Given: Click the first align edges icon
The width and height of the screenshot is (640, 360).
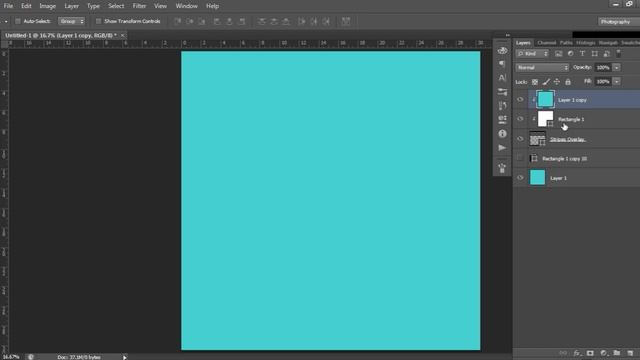Looking at the screenshot, I should (177, 21).
